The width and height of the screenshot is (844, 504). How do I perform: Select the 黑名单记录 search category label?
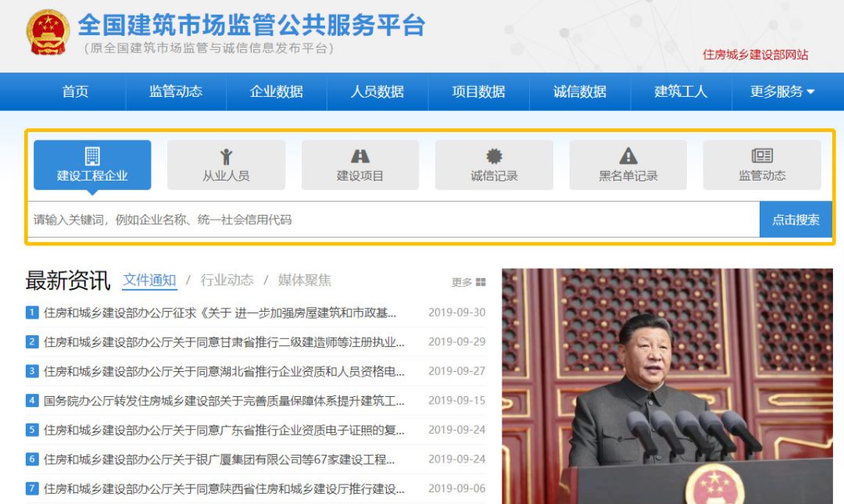tap(628, 176)
